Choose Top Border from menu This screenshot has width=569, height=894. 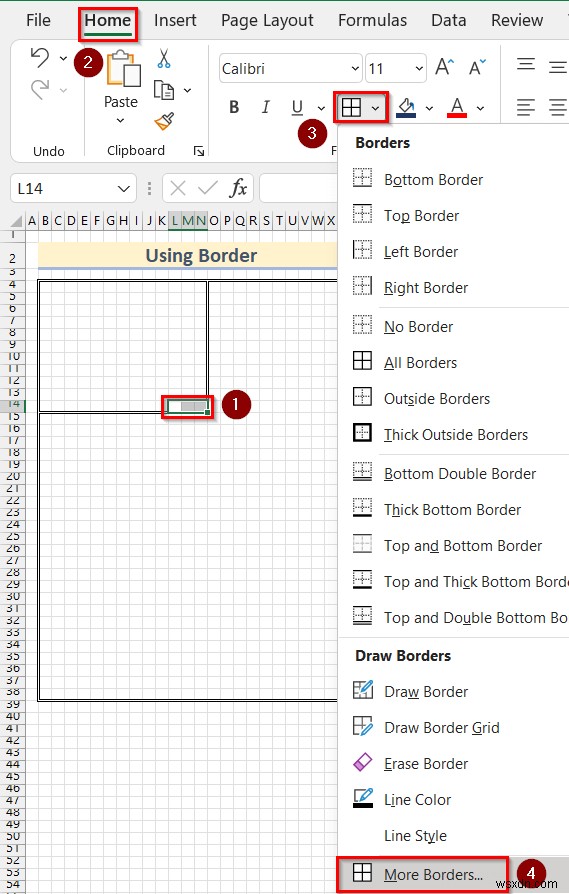(x=454, y=216)
